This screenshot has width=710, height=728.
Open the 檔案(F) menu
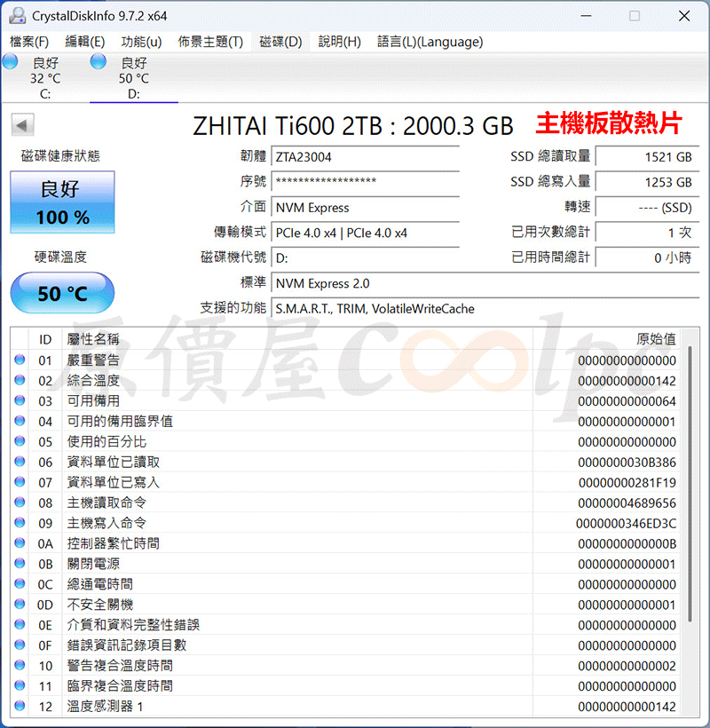[29, 42]
